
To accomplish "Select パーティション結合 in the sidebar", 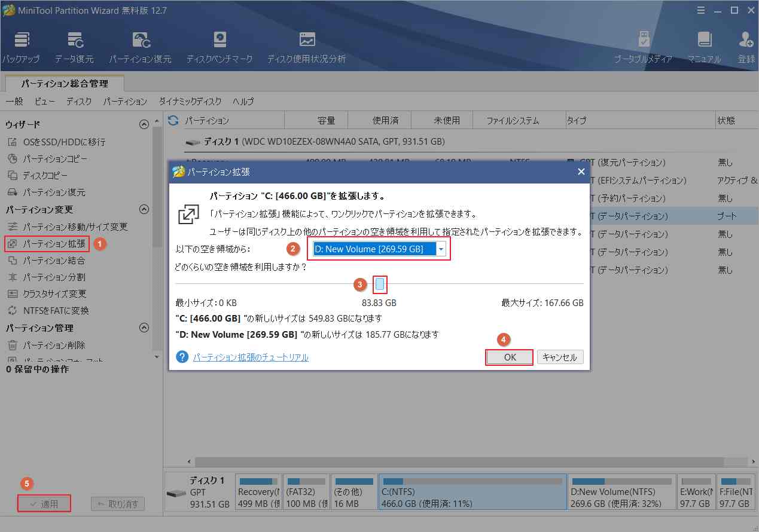I will (46, 261).
